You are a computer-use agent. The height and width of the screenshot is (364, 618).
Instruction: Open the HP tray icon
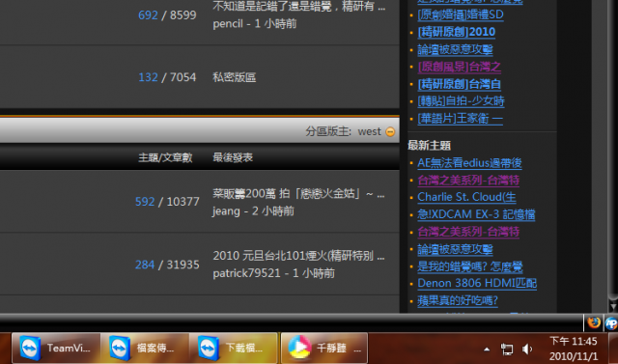tap(611, 323)
